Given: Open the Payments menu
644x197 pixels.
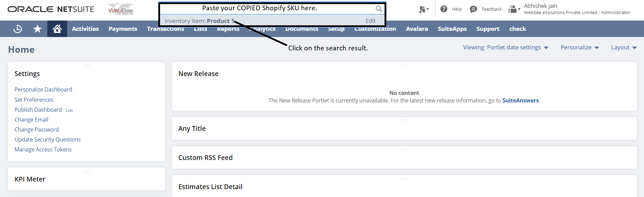Looking at the screenshot, I should [x=123, y=29].
